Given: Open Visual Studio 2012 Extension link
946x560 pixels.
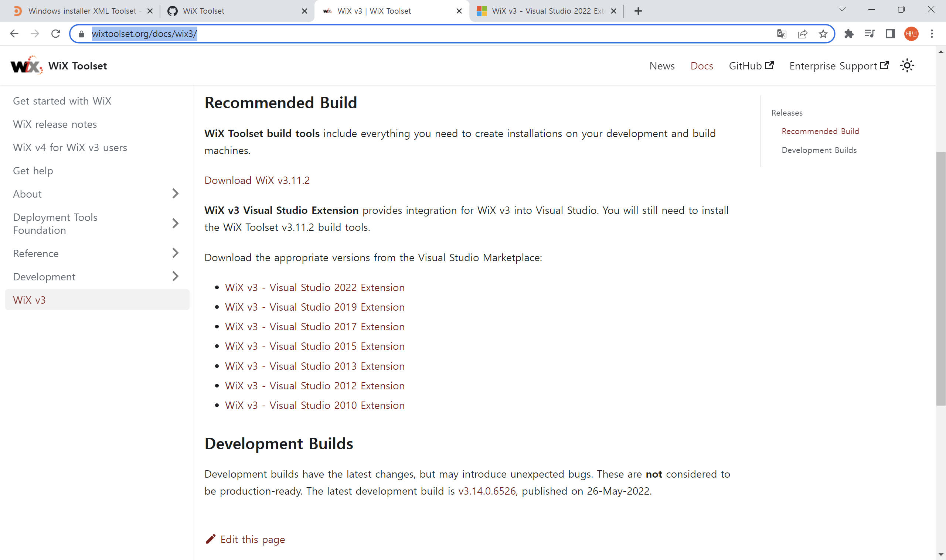Looking at the screenshot, I should pyautogui.click(x=314, y=386).
